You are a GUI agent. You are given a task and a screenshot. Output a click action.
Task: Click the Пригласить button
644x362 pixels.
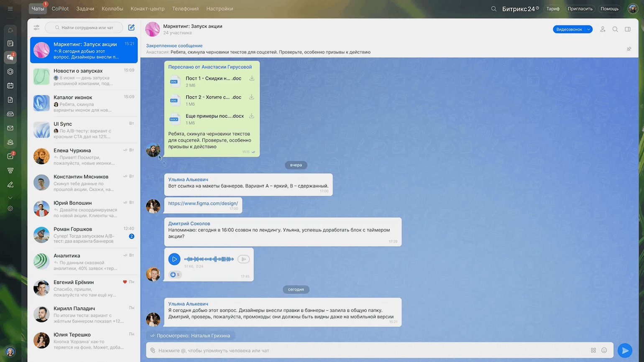(580, 9)
